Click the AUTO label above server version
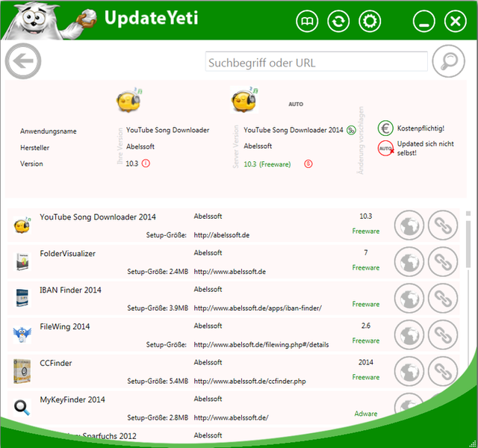The height and width of the screenshot is (448, 478). (x=296, y=105)
